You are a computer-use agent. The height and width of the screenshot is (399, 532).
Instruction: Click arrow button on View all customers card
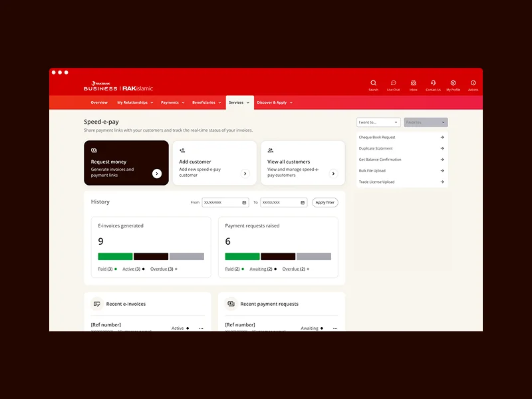tap(334, 174)
